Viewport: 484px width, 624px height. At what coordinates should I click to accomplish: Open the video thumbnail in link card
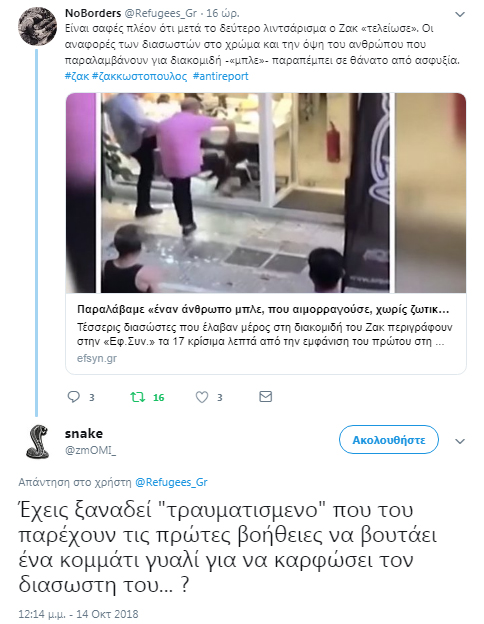click(266, 193)
